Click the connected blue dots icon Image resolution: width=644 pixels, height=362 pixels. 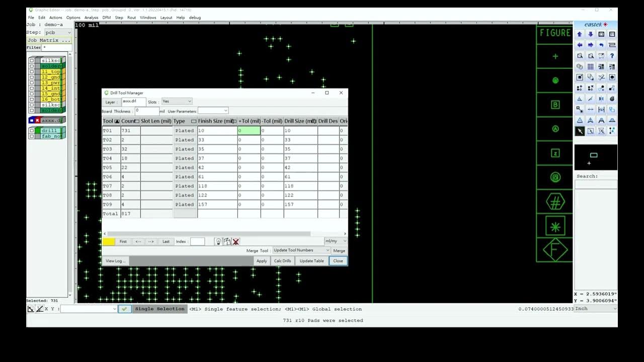click(612, 131)
